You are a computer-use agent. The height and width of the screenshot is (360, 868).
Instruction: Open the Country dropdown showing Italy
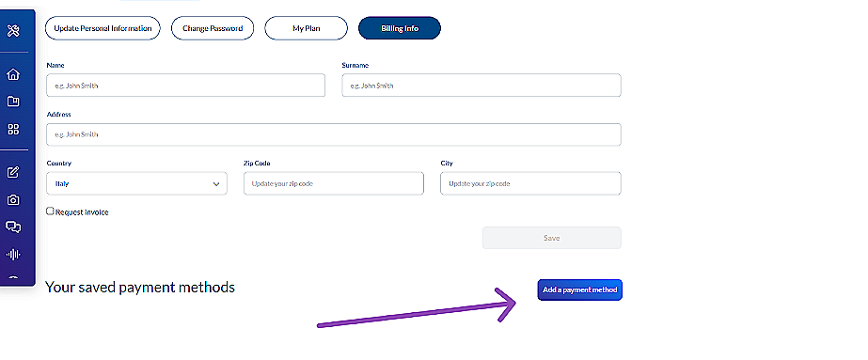(136, 183)
